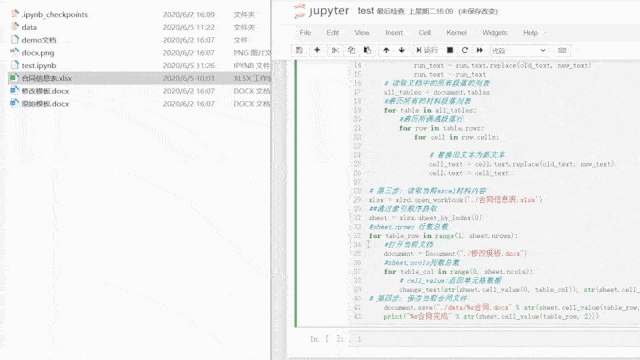Click code line 42 print statement

[491, 317]
